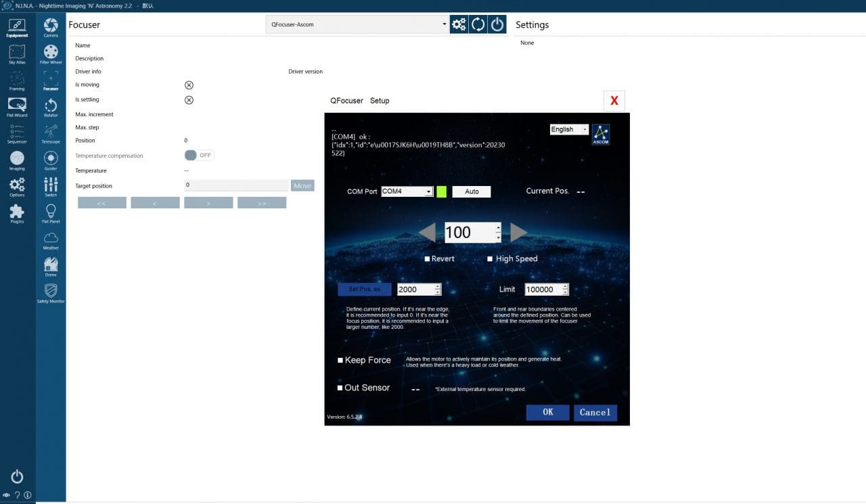
Task: Enable the Keep Force checkbox
Action: [x=340, y=361]
